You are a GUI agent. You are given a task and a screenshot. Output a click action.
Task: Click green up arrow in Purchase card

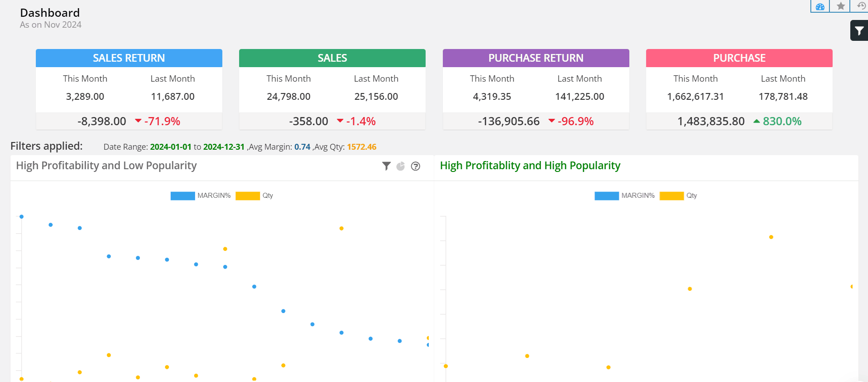coord(756,121)
